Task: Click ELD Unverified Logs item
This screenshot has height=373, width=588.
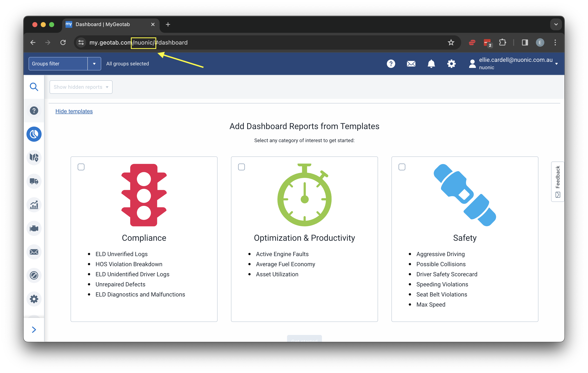Action: pos(122,254)
